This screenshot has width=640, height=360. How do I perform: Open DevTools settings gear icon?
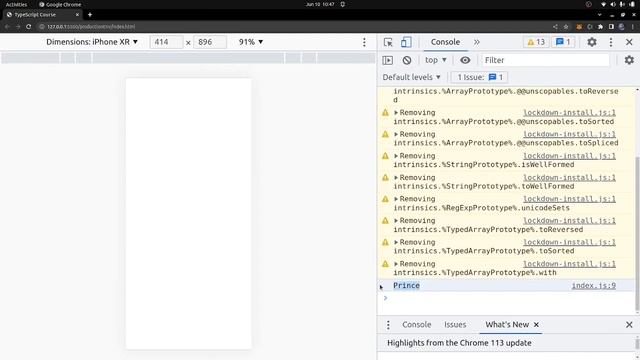pyautogui.click(x=592, y=42)
